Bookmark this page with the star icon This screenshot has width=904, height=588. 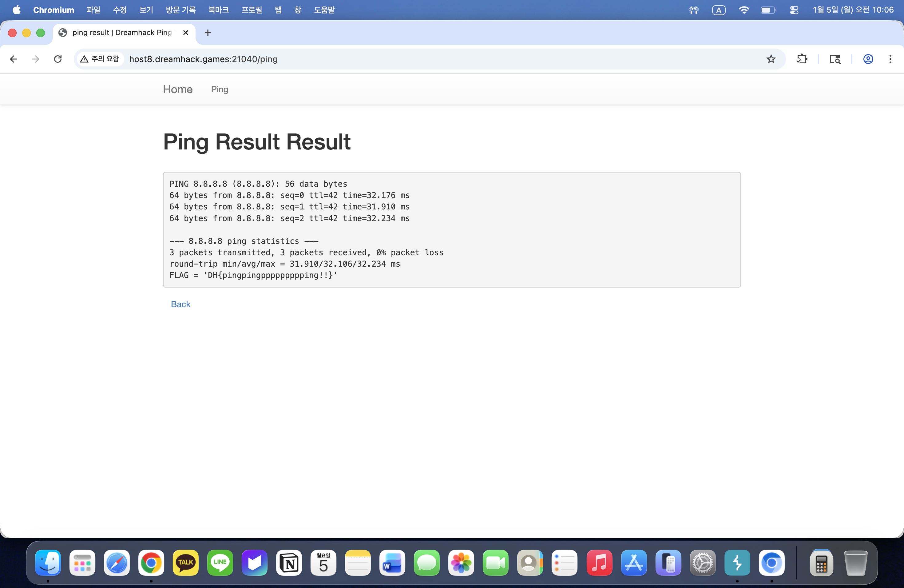(x=771, y=59)
